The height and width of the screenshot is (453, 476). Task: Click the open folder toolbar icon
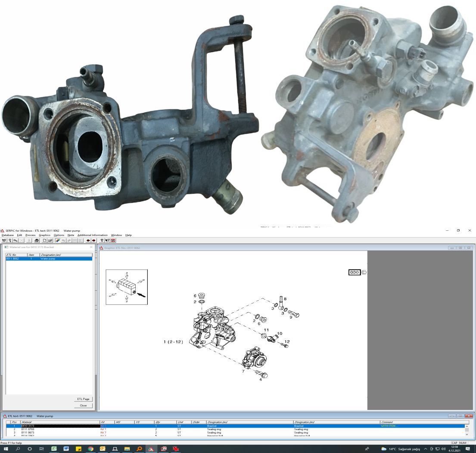pyautogui.click(x=50, y=240)
